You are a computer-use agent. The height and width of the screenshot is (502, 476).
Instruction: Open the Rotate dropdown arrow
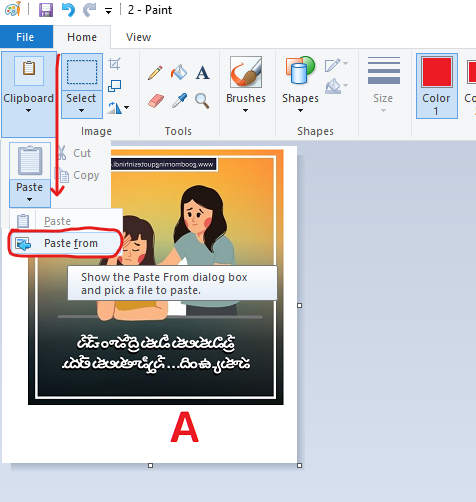127,107
